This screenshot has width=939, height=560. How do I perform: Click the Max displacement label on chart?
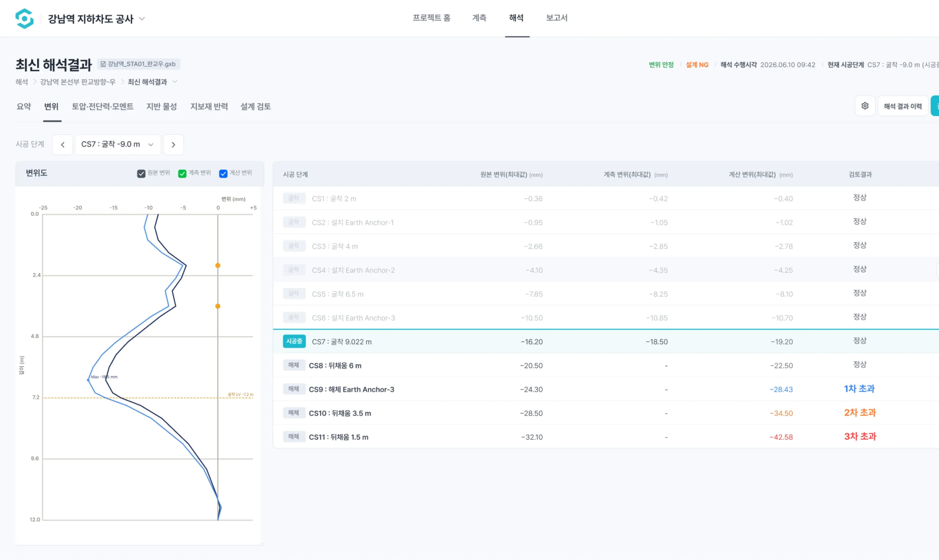click(104, 377)
